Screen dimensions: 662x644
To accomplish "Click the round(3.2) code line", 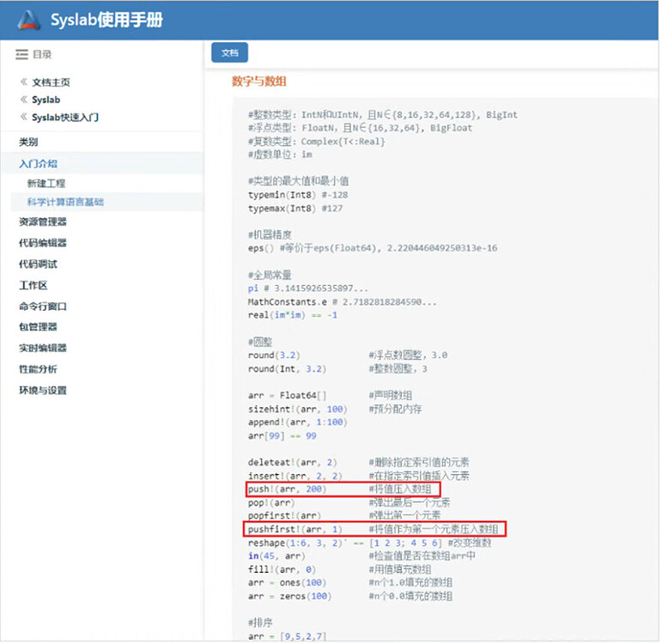I will (348, 355).
